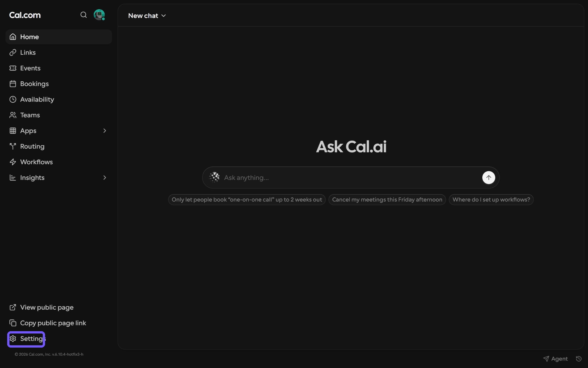The image size is (588, 368).
Task: Switch to Agent mode
Action: click(x=556, y=359)
